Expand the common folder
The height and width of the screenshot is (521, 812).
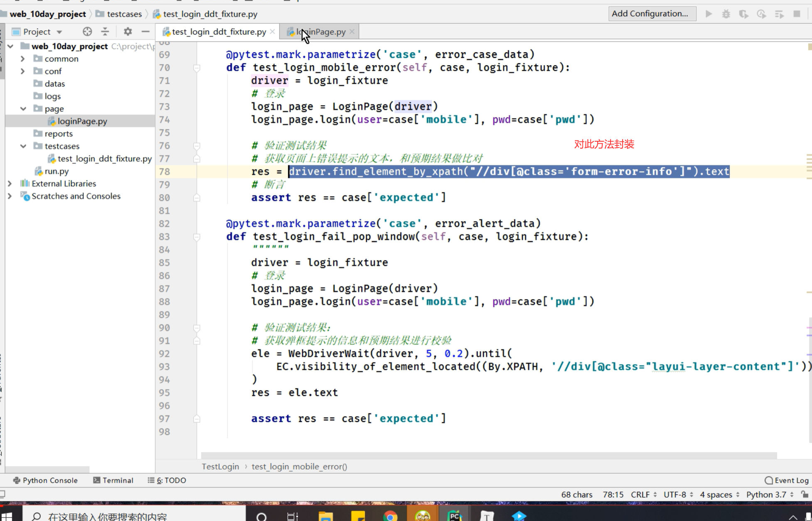(23, 59)
